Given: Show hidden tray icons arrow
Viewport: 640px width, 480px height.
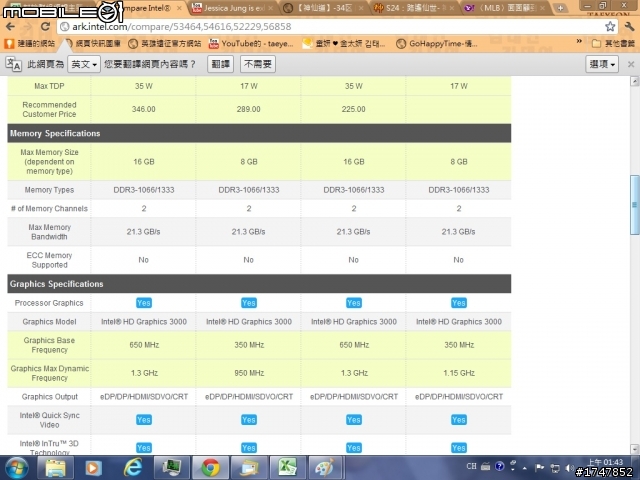Looking at the screenshot, I should coord(525,468).
